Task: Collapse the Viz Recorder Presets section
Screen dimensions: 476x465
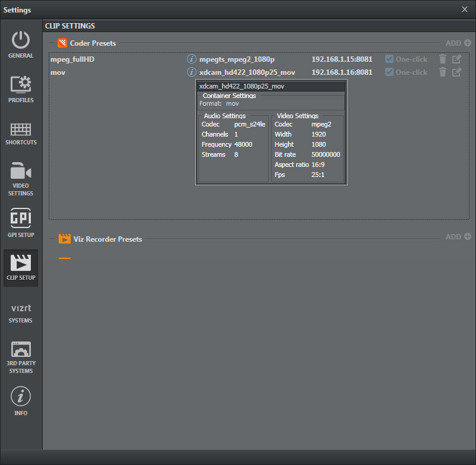Action: tap(52, 239)
